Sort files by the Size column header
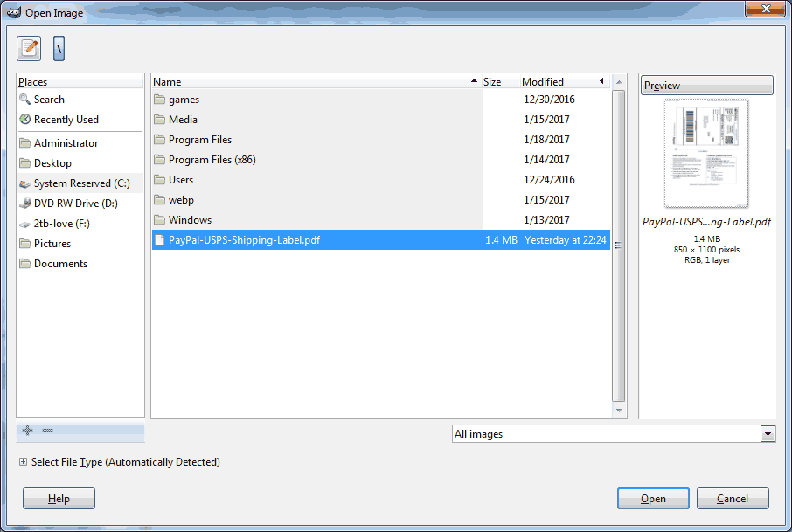Image resolution: width=792 pixels, height=532 pixels. 501,82
